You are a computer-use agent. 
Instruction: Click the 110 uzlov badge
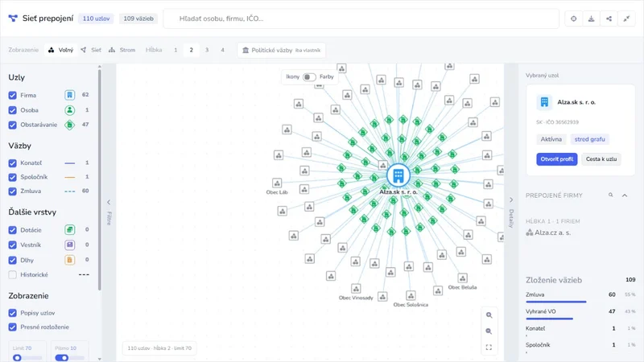click(96, 19)
